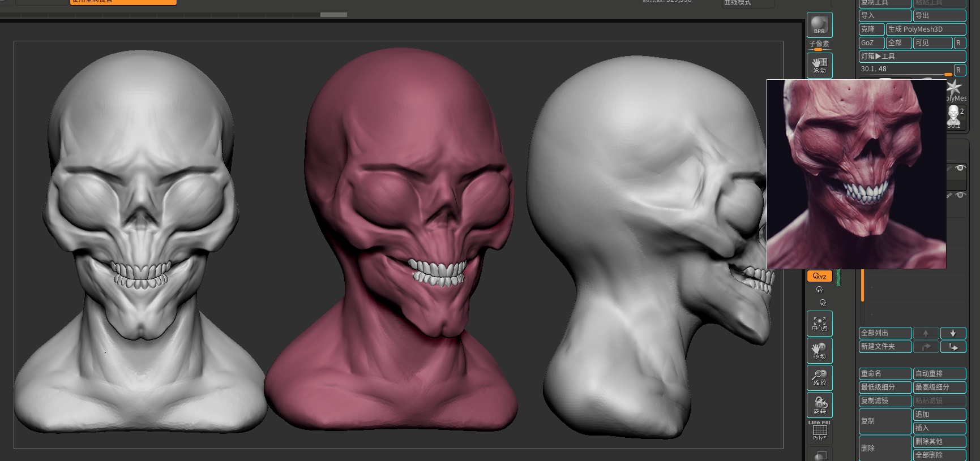Click the 删除 delete button
The height and width of the screenshot is (461, 980).
885,449
